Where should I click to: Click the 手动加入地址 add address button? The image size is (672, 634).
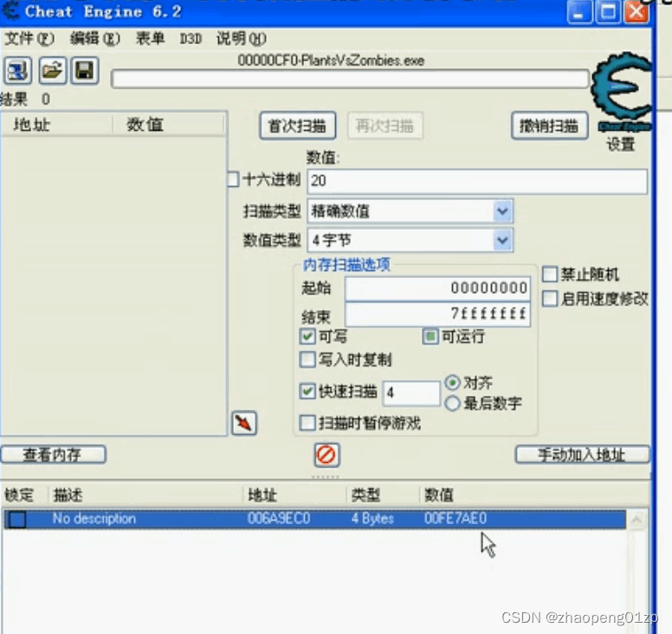coord(583,455)
